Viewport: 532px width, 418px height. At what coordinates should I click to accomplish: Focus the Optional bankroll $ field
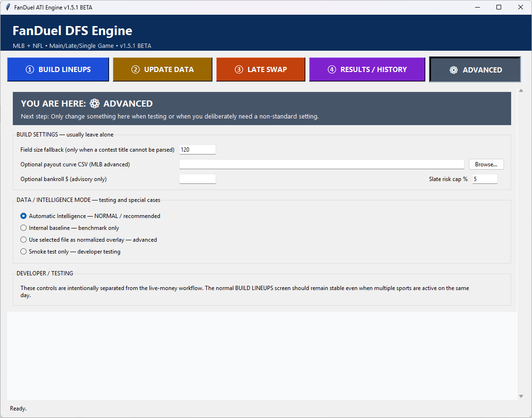(x=197, y=179)
